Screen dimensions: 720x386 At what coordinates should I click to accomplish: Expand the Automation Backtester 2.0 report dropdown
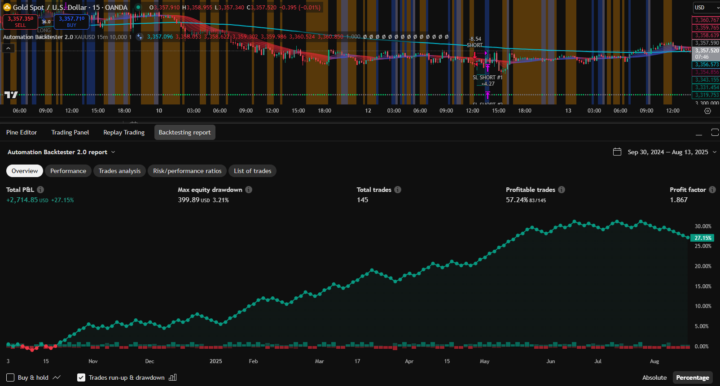coord(62,152)
